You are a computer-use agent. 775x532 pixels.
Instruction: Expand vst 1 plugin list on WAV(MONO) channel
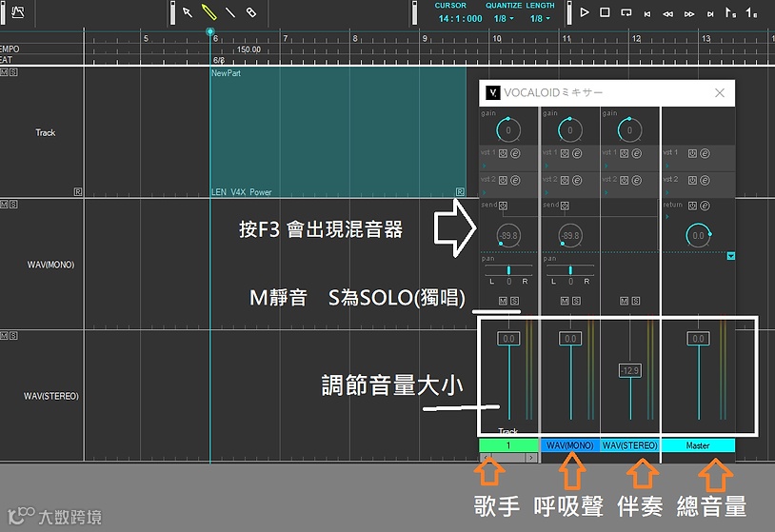546,166
